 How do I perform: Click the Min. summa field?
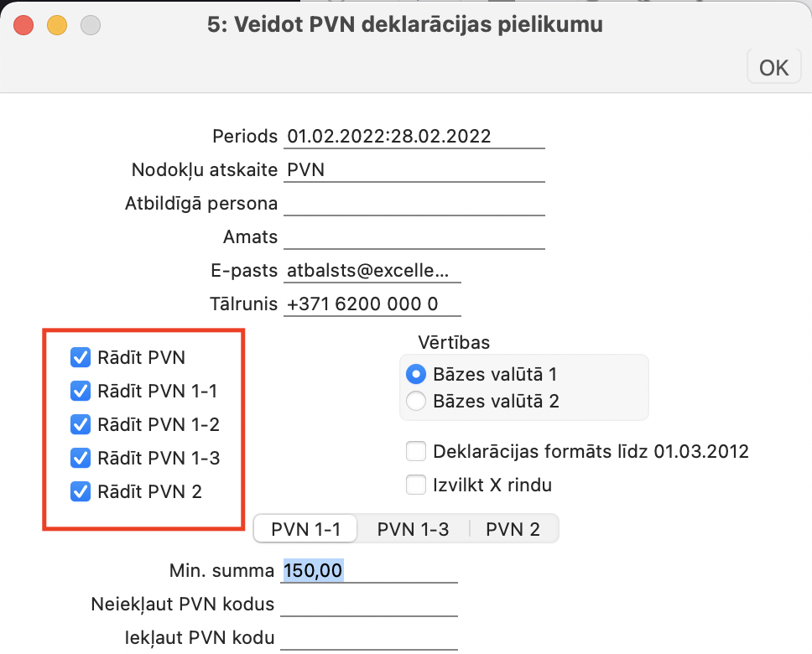[x=369, y=571]
